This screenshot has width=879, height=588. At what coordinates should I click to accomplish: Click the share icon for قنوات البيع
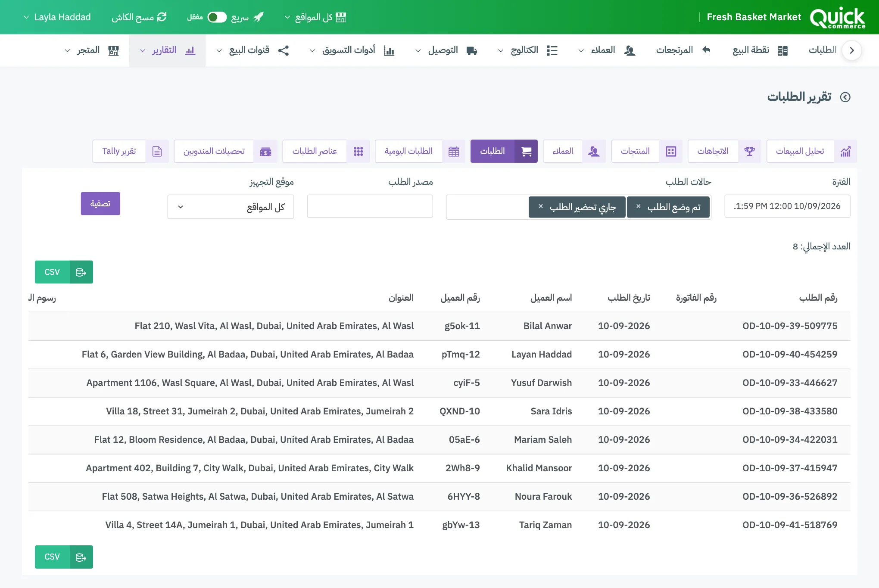point(284,50)
